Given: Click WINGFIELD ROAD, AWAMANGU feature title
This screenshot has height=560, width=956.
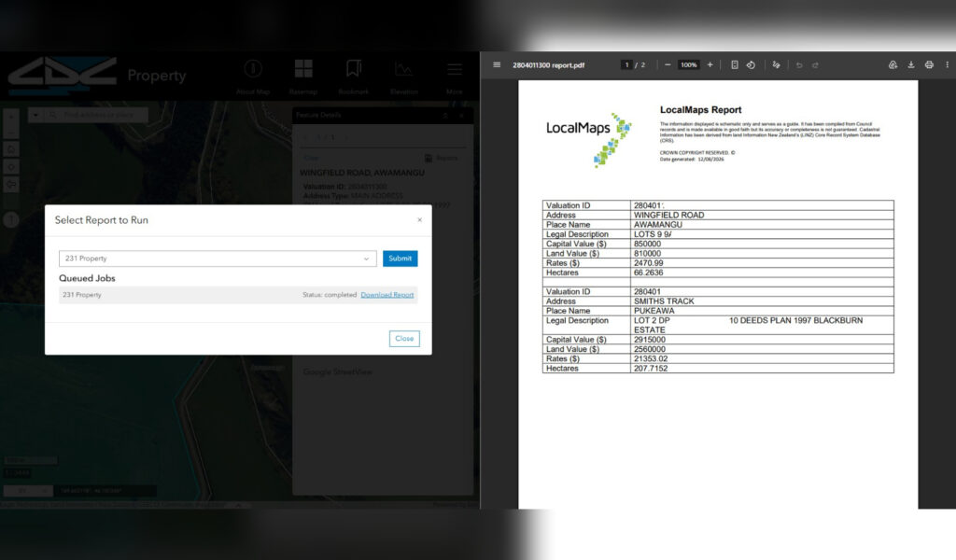Looking at the screenshot, I should [x=362, y=173].
